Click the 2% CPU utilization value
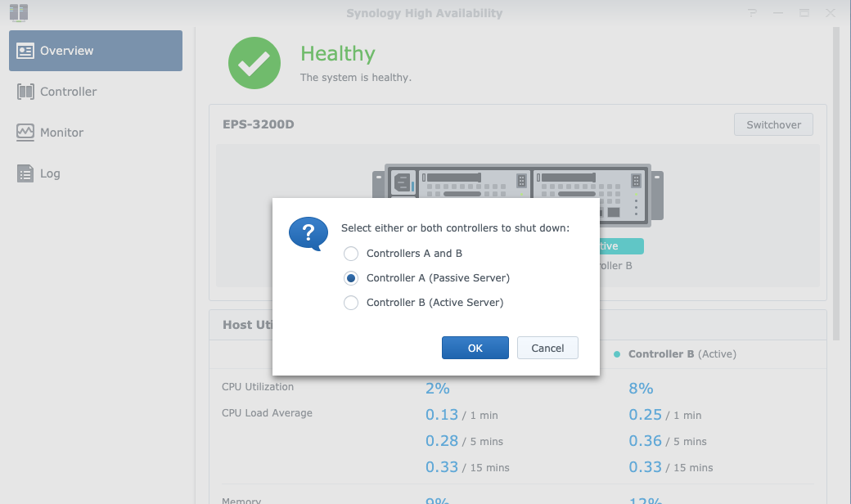 (x=438, y=389)
